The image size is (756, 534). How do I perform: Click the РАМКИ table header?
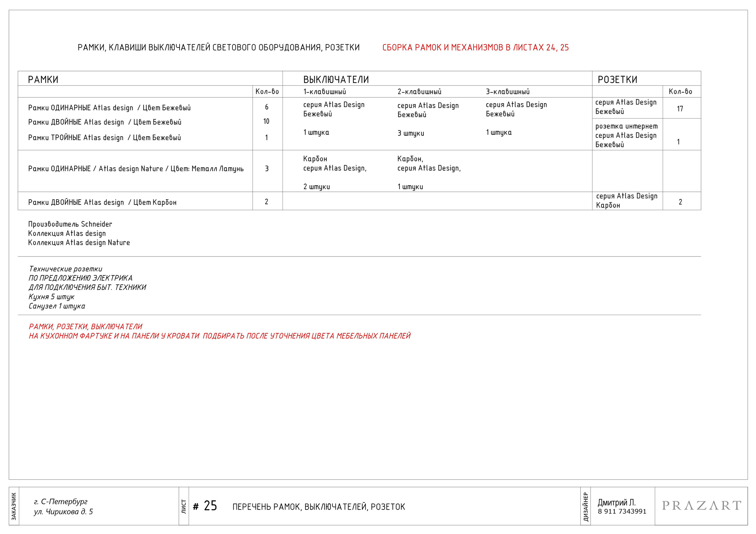(43, 80)
